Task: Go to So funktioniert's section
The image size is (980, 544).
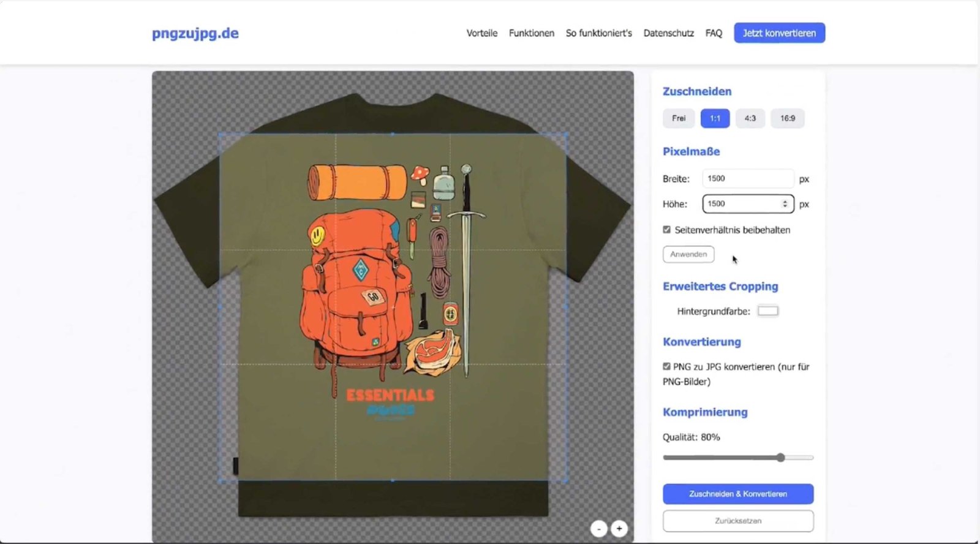Action: [598, 33]
